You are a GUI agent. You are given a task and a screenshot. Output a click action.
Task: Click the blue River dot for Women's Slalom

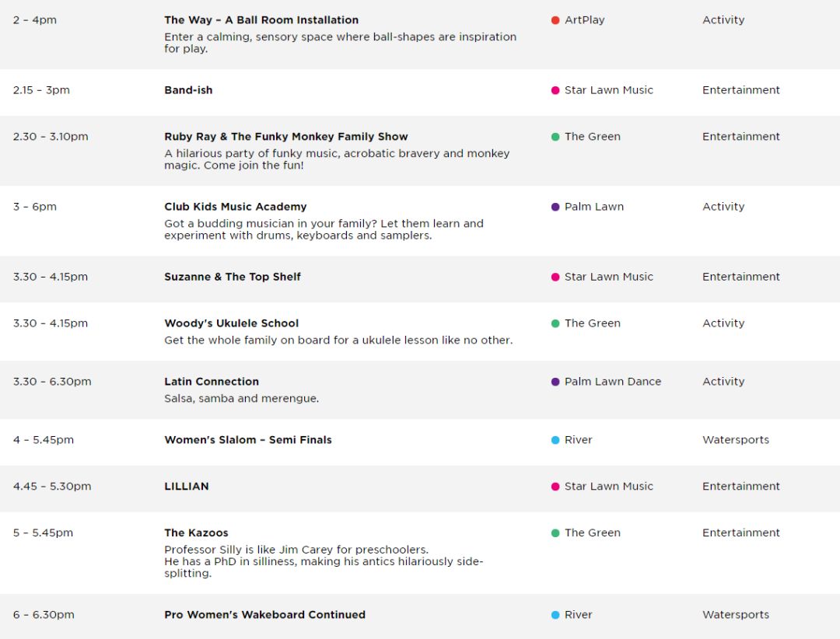pos(555,440)
